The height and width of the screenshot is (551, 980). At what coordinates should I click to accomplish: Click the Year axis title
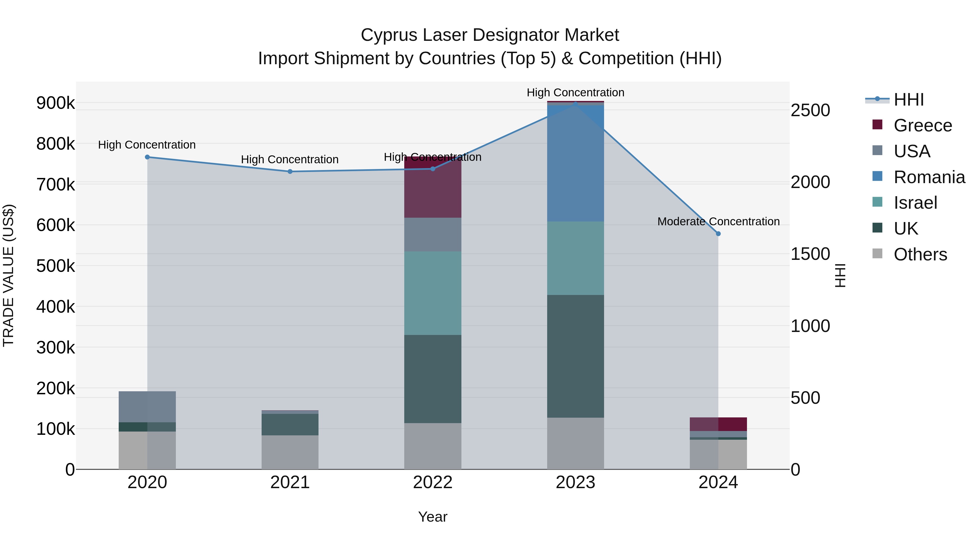[x=433, y=517]
